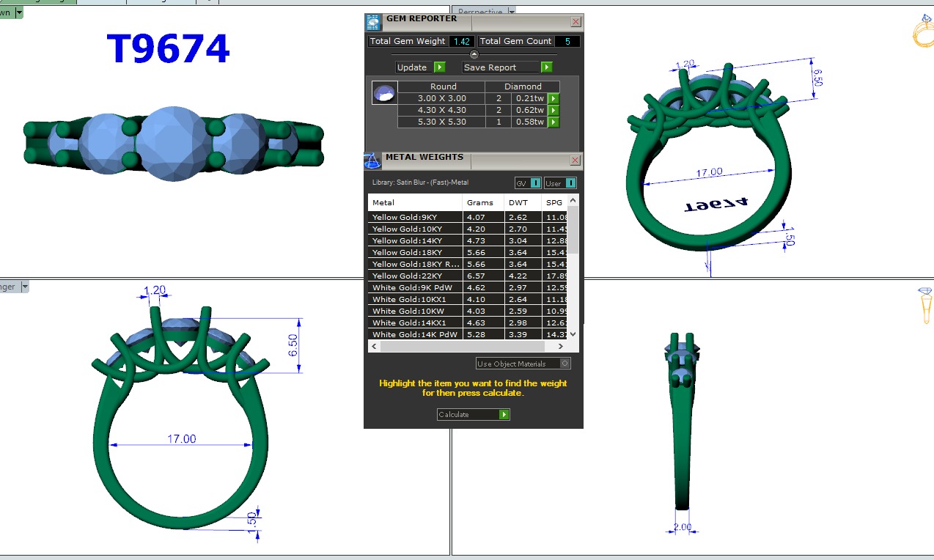The height and width of the screenshot is (560, 934).
Task: Toggle the User library switch
Action: pos(560,183)
